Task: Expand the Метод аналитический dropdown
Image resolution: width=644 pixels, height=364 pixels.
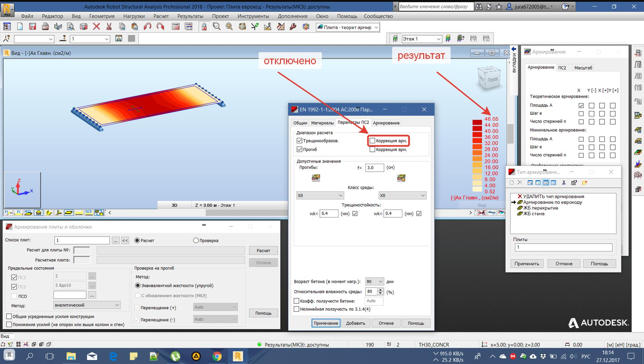Action: click(x=87, y=305)
